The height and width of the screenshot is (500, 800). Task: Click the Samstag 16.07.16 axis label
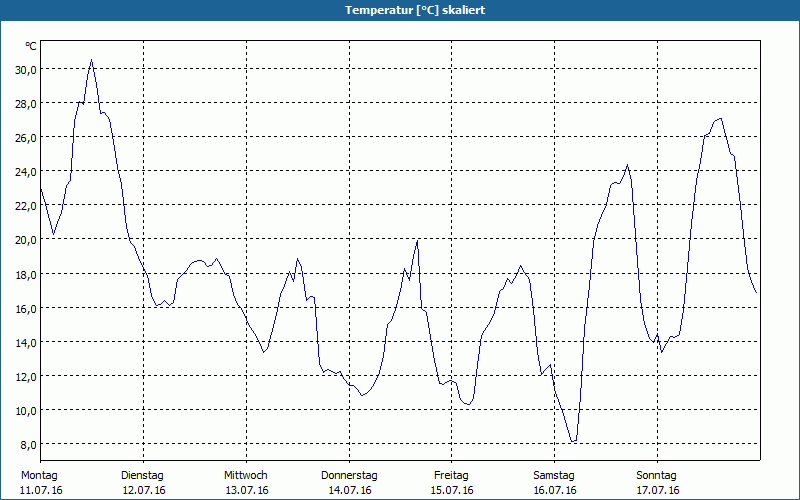555,483
